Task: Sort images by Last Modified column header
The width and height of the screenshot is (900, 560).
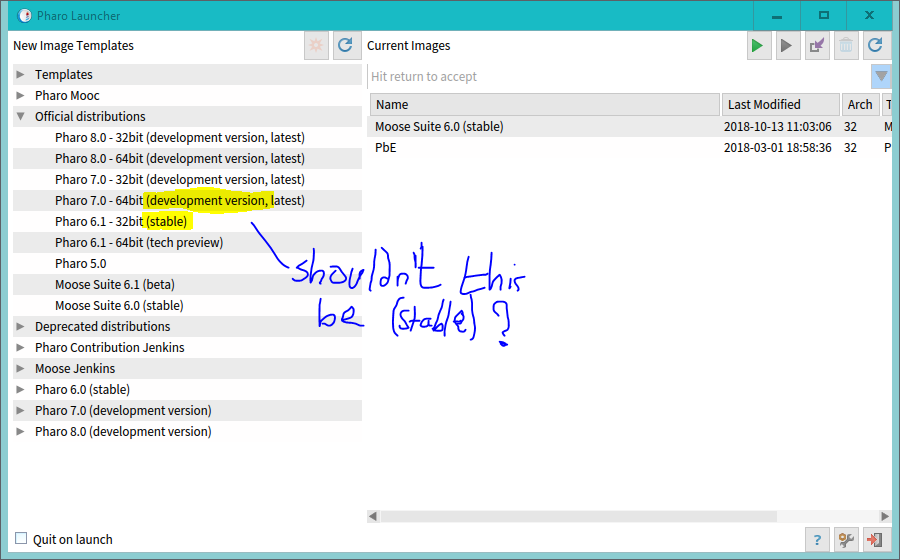Action: 781,104
